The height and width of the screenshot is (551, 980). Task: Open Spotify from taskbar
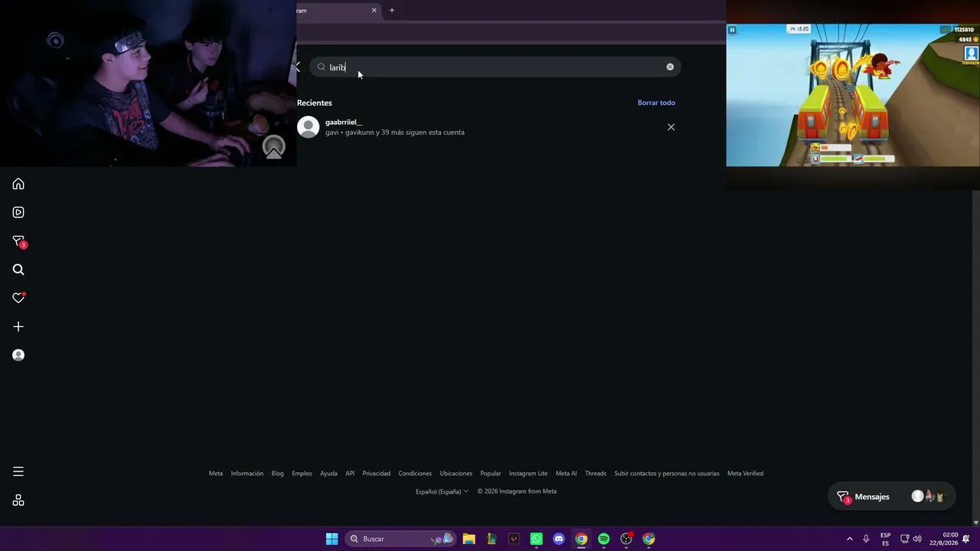click(603, 539)
